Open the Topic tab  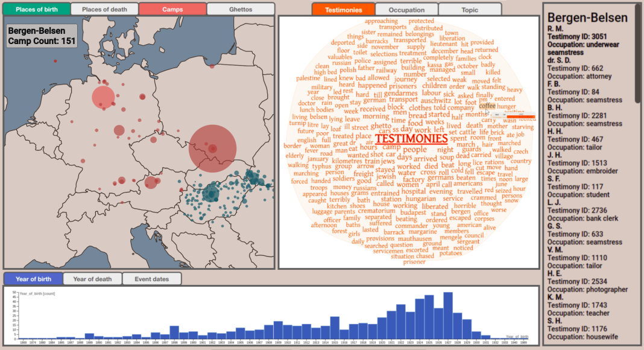470,10
